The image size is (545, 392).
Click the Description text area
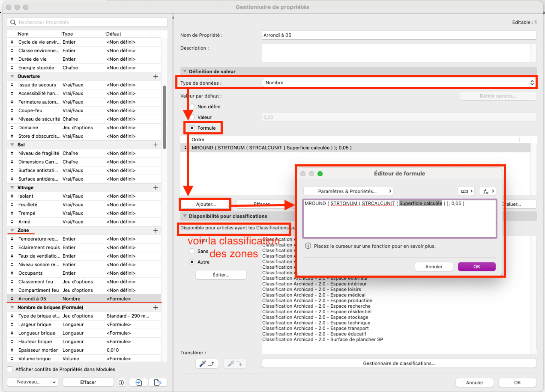point(396,53)
